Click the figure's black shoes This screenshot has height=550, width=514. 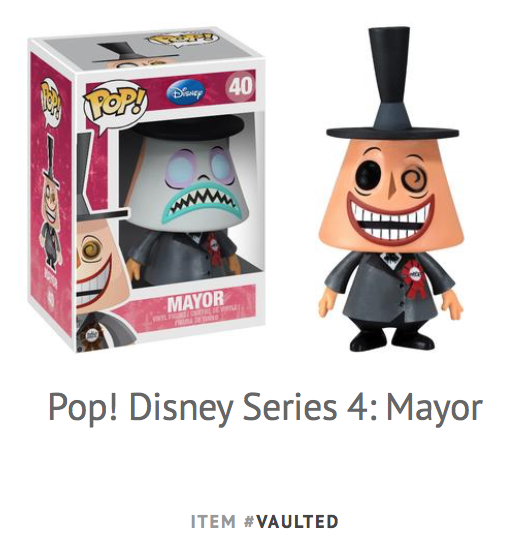tap(392, 339)
